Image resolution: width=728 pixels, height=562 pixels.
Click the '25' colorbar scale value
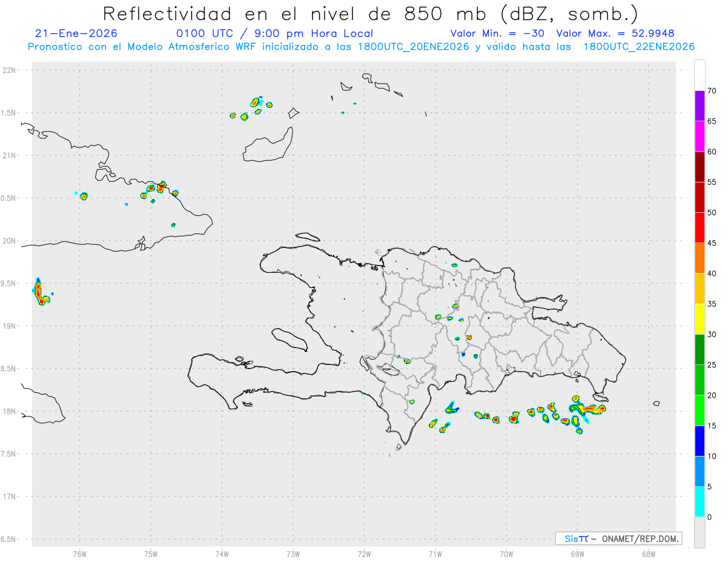click(712, 365)
